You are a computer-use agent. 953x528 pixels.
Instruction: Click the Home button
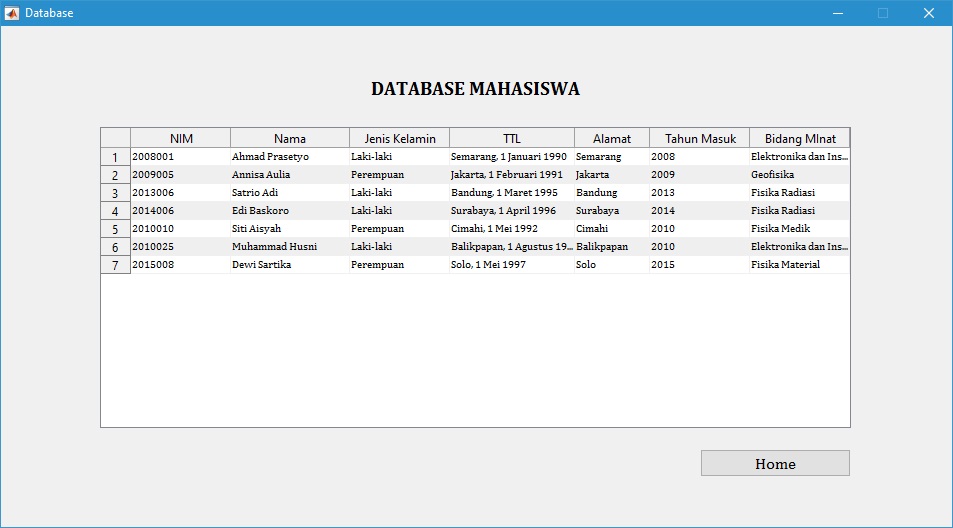(775, 463)
